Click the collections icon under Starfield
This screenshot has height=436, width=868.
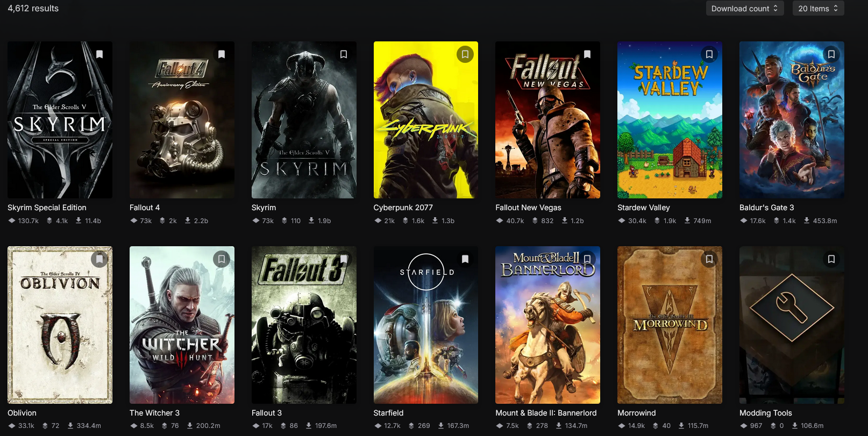click(x=411, y=425)
